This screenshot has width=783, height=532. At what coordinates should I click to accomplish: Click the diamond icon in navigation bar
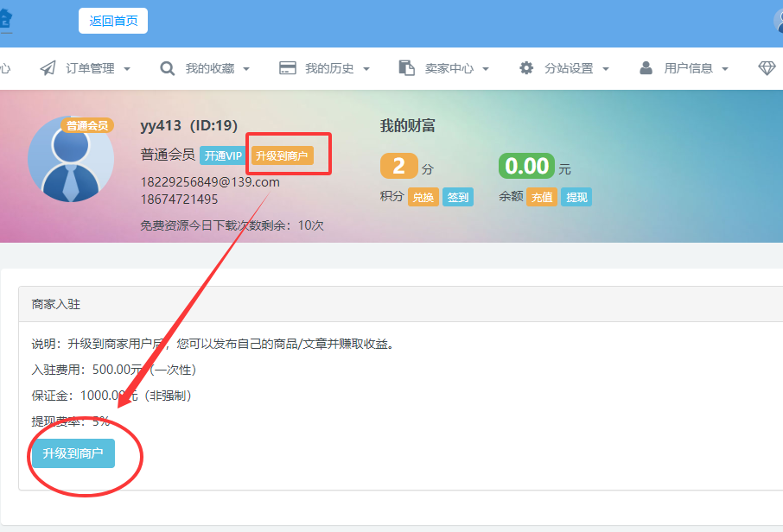[767, 68]
